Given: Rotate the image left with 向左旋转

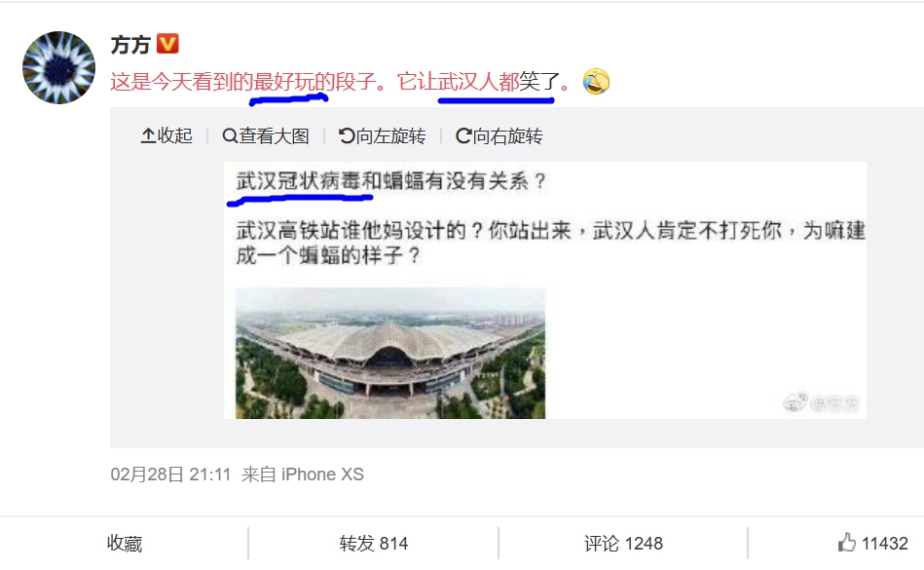Looking at the screenshot, I should point(383,136).
